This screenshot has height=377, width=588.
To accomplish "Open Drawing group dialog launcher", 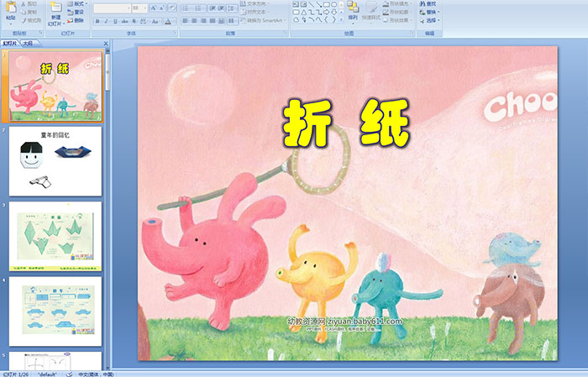I will point(412,33).
